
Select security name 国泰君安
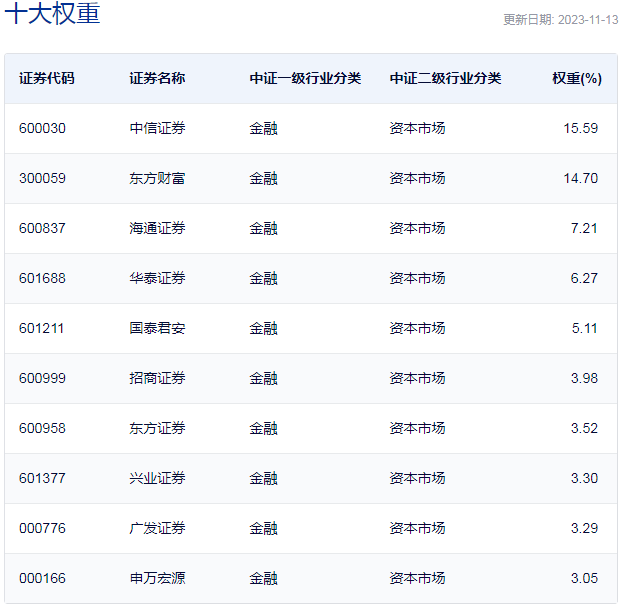[x=157, y=329]
